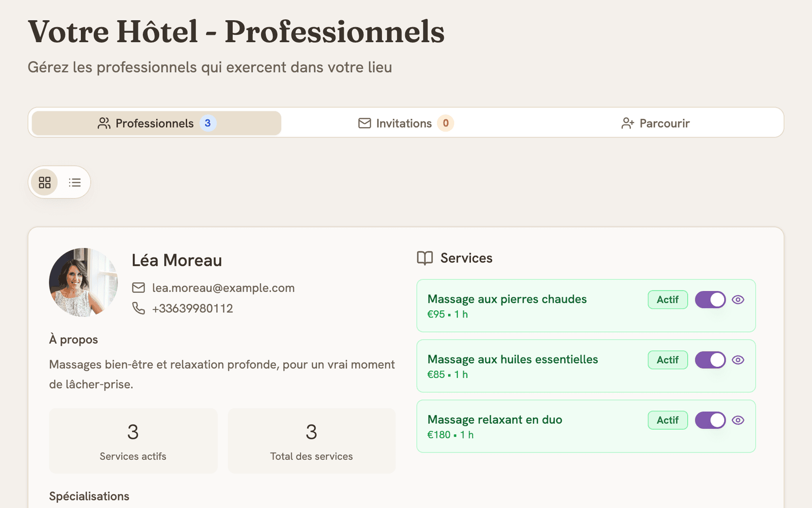Image resolution: width=812 pixels, height=508 pixels.
Task: Click the Actif badge for huiles essentielles
Action: point(667,360)
